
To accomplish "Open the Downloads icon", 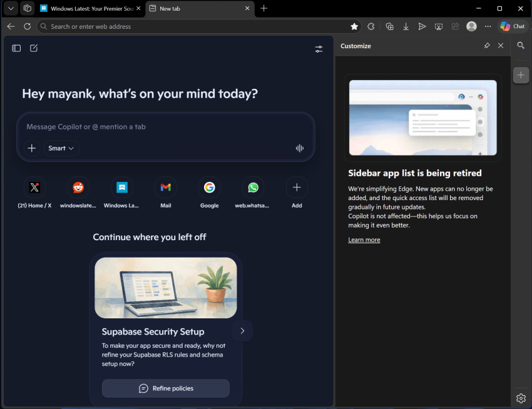I will (406, 26).
